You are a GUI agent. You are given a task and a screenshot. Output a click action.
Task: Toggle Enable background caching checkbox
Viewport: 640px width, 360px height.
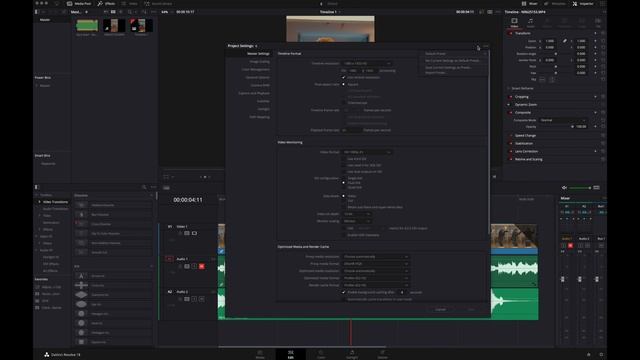point(343,292)
